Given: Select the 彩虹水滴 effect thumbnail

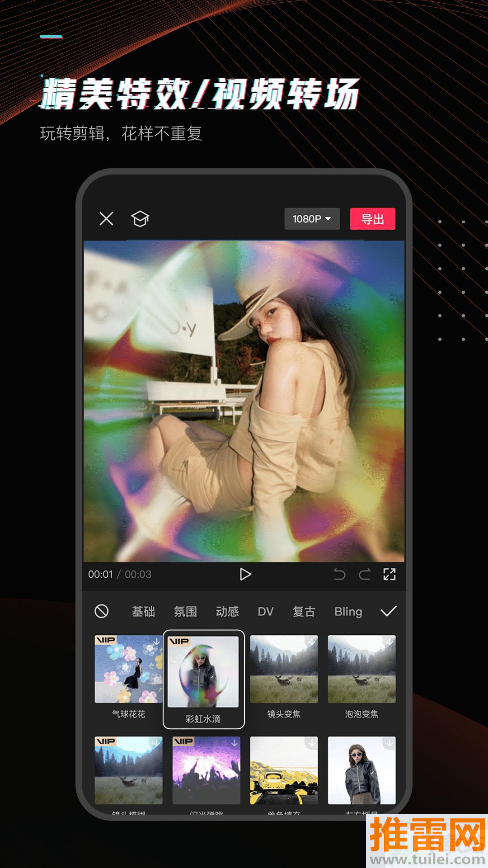Looking at the screenshot, I should pyautogui.click(x=203, y=672).
